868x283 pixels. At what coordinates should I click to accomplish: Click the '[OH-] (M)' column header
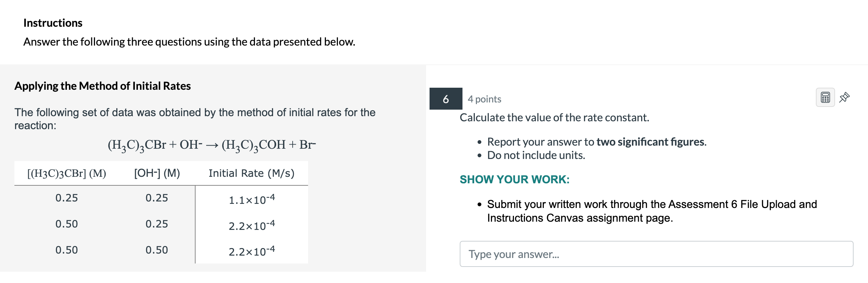pos(157,173)
